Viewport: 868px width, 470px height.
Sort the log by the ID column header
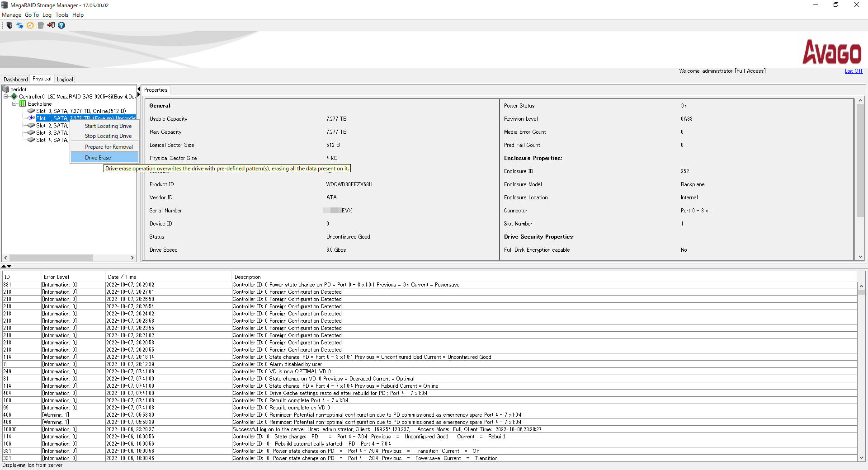22,277
